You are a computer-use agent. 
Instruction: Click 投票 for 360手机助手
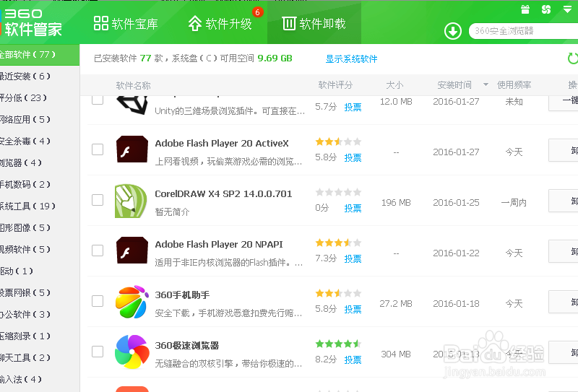353,309
